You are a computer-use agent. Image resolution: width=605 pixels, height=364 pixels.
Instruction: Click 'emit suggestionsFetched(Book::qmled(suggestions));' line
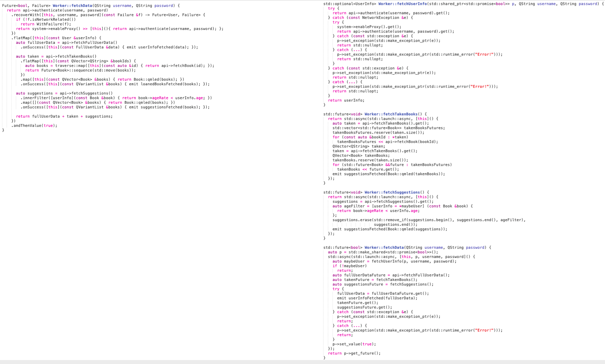pos(390,229)
